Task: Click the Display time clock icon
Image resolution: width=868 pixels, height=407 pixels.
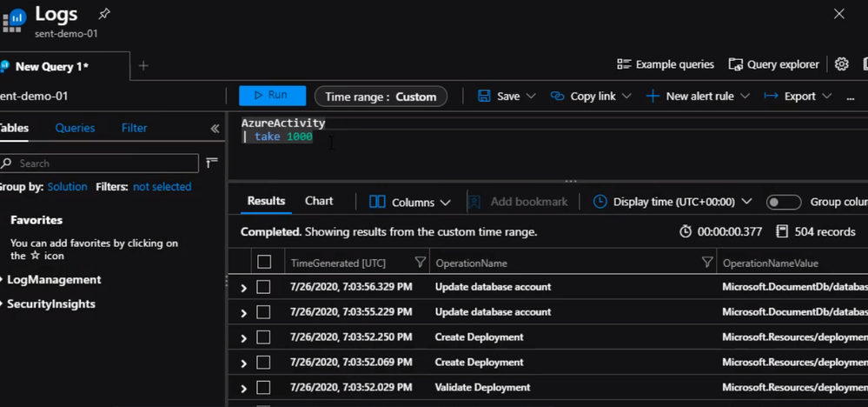Action: 600,202
